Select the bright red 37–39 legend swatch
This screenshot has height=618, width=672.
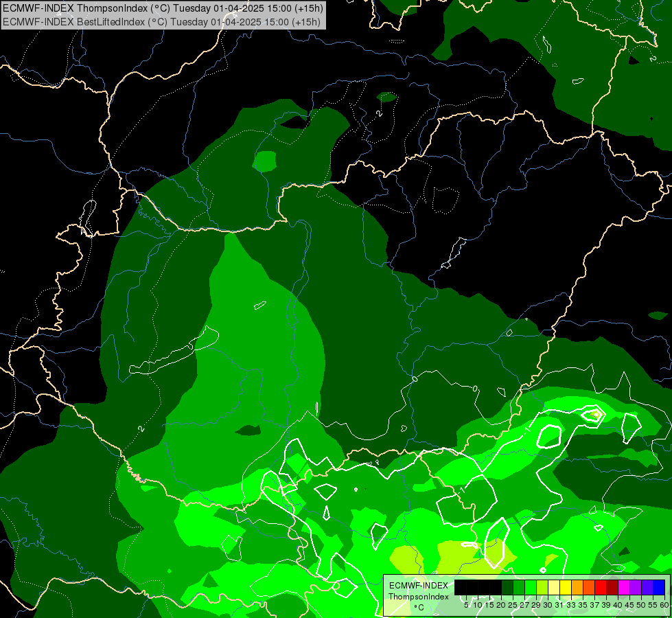tap(601, 587)
